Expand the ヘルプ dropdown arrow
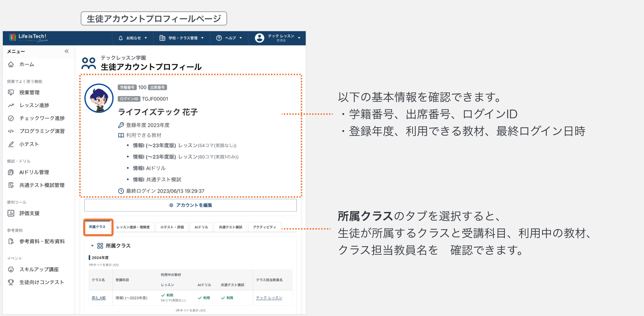 (241, 38)
